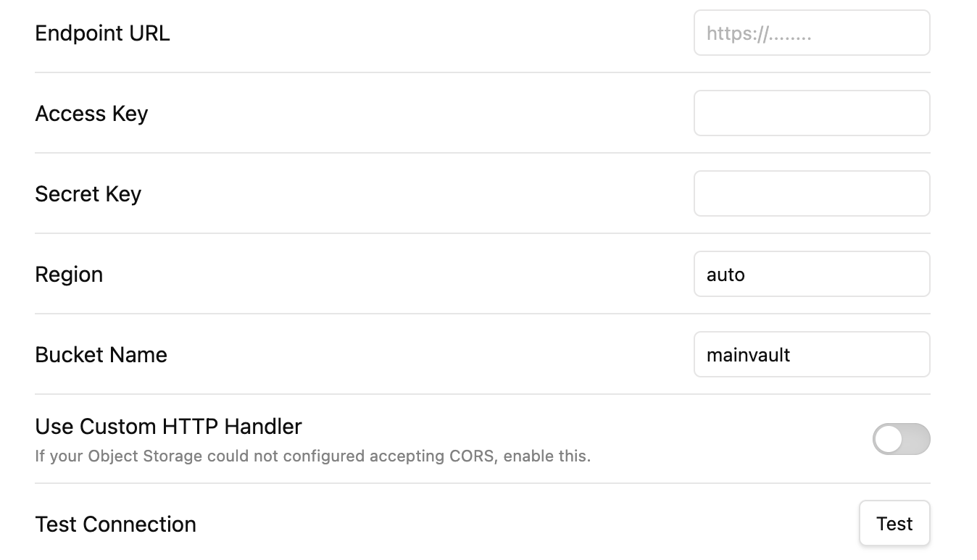Click the 'Access Key' setting label
This screenshot has width=977, height=560.
coord(91,114)
